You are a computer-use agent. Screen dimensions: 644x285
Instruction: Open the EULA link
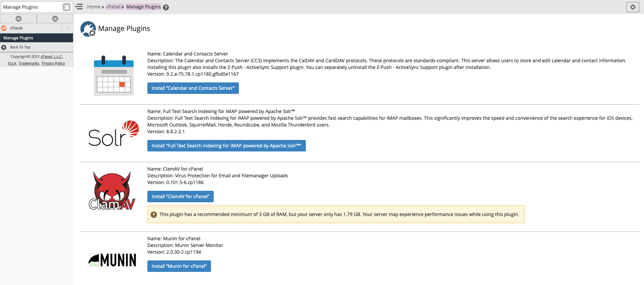[12, 63]
